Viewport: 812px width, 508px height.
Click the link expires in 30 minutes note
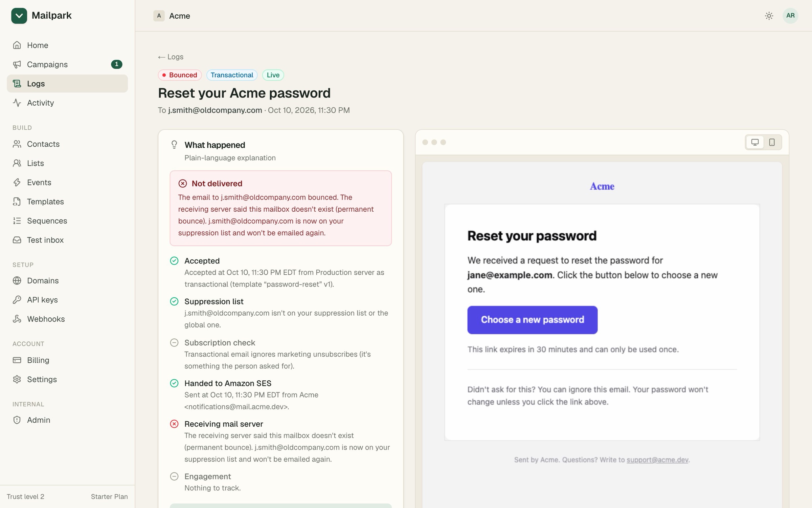573,350
